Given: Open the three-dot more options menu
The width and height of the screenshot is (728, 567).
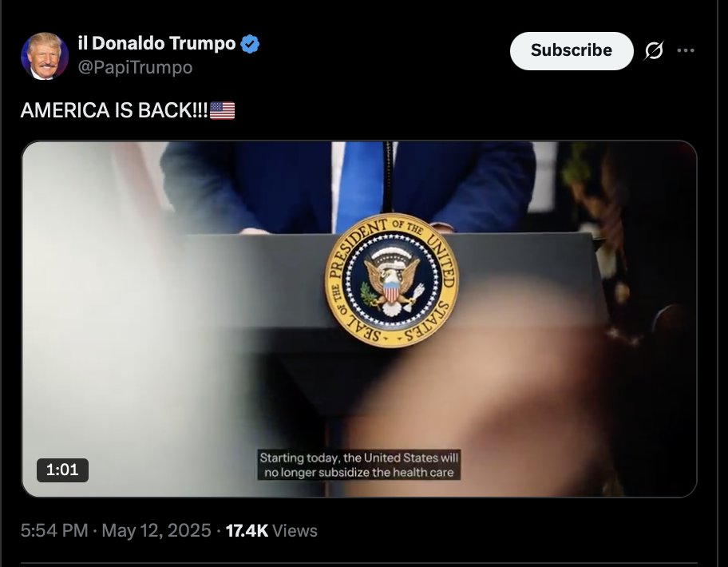Looking at the screenshot, I should pyautogui.click(x=686, y=50).
